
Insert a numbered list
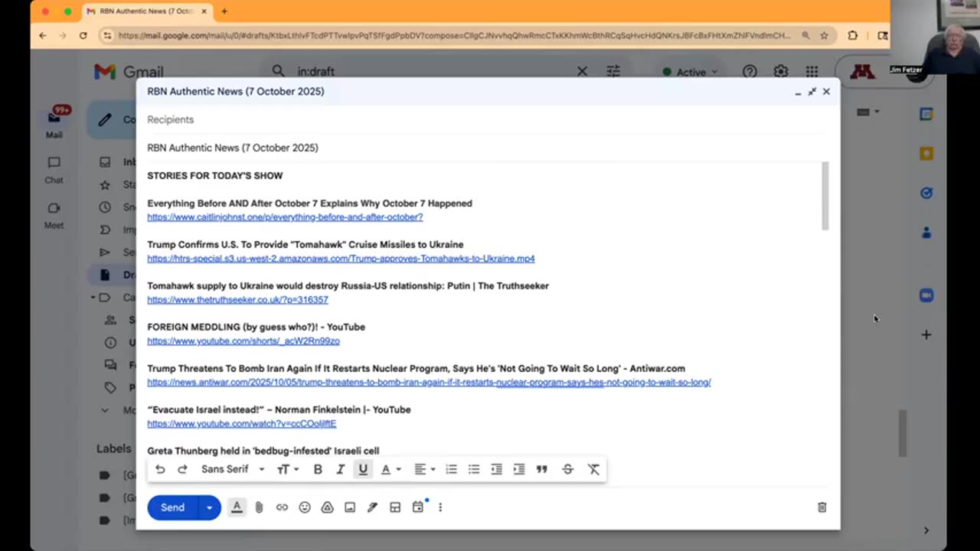[x=452, y=469]
